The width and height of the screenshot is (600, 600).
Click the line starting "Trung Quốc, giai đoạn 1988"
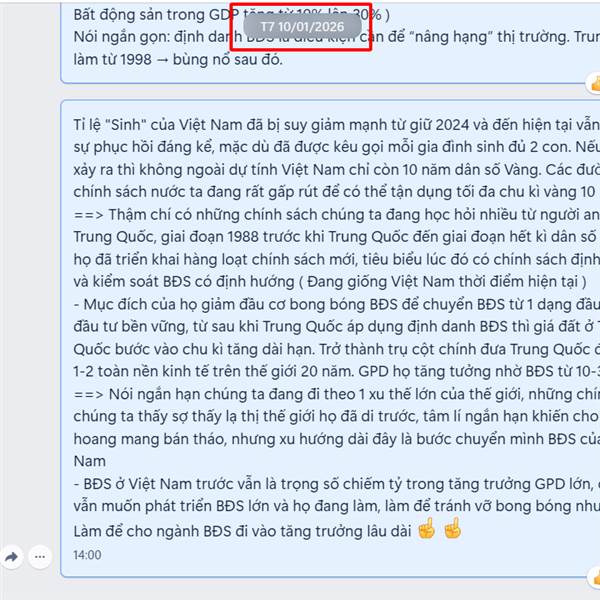[x=337, y=237]
